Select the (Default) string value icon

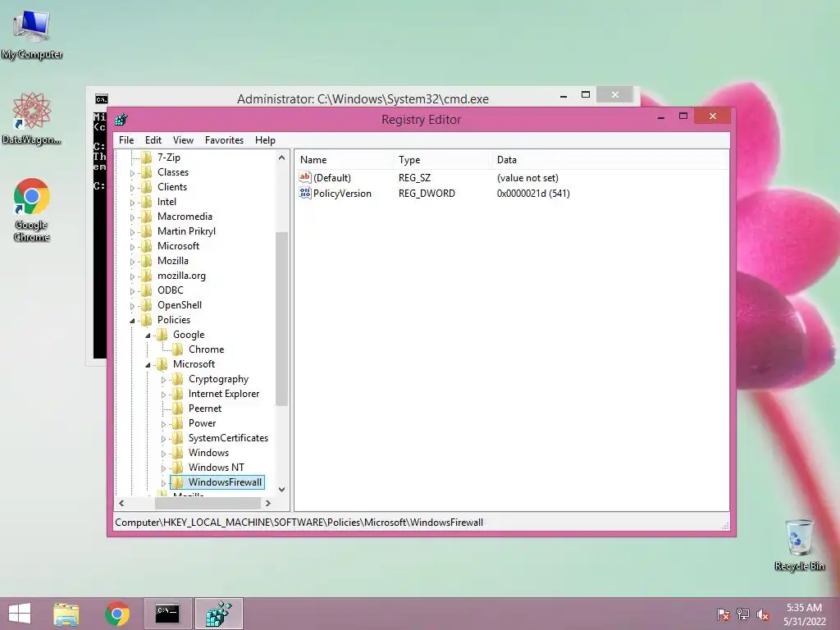[x=305, y=177]
